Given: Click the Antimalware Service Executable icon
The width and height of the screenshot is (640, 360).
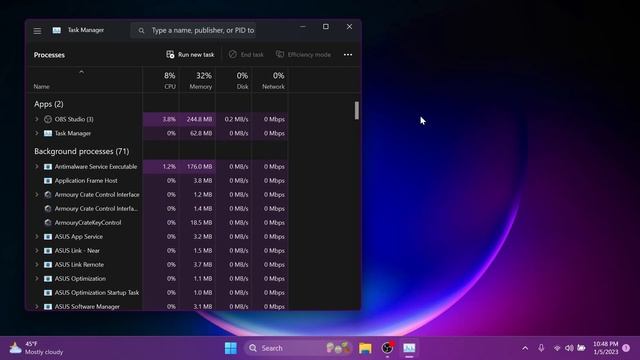Looking at the screenshot, I should click(x=48, y=167).
